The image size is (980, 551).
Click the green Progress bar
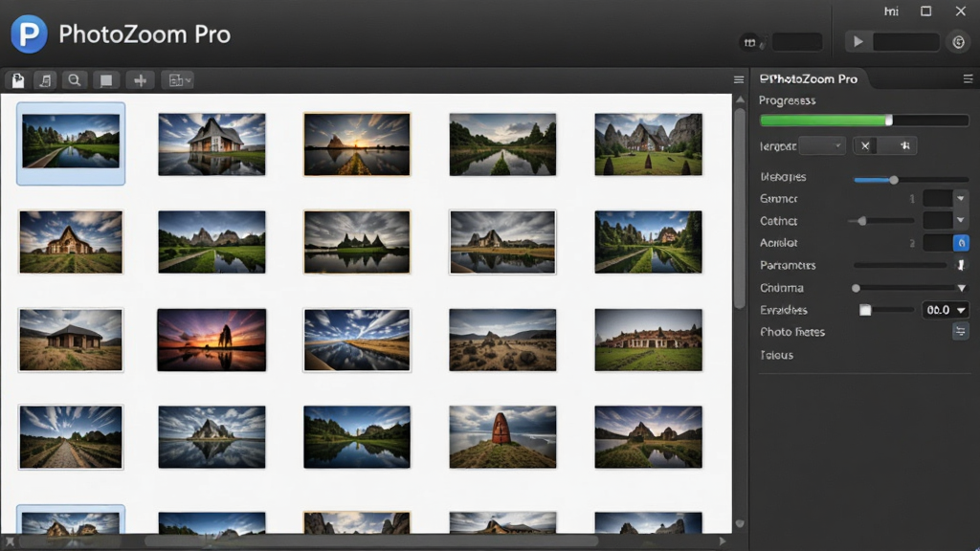(864, 120)
